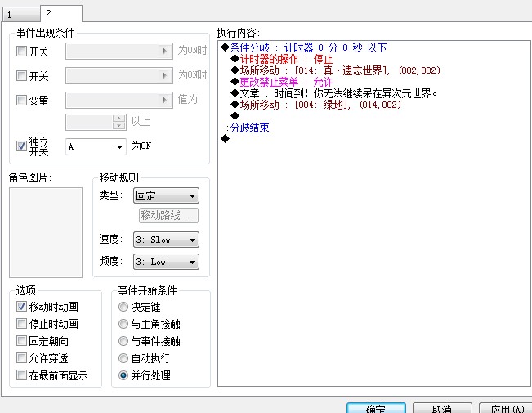The image size is (532, 413).
Task: Select the 分歧结束 line
Action: pyautogui.click(x=248, y=128)
